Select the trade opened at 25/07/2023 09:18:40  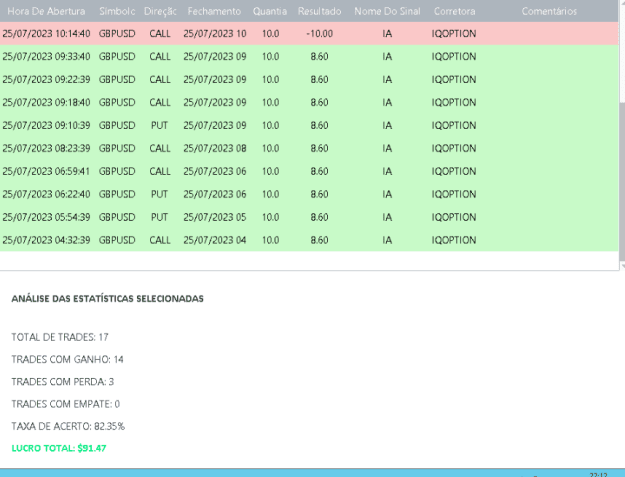[x=309, y=102]
